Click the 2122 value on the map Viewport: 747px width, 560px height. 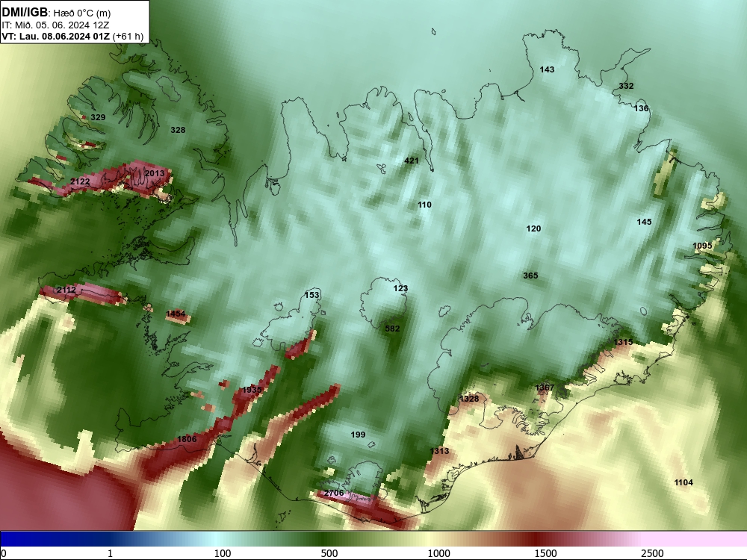(x=80, y=181)
